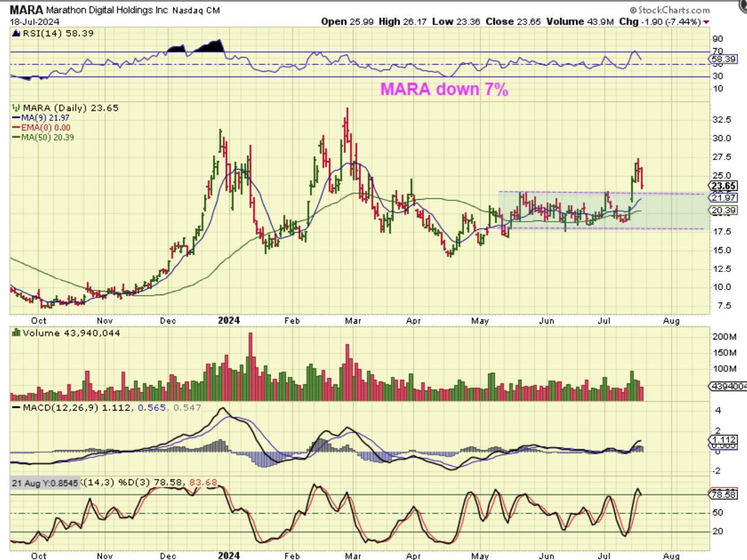Click the 1.112 MACD tag on the axis
Viewport: 747px width, 560px height.
[x=723, y=439]
